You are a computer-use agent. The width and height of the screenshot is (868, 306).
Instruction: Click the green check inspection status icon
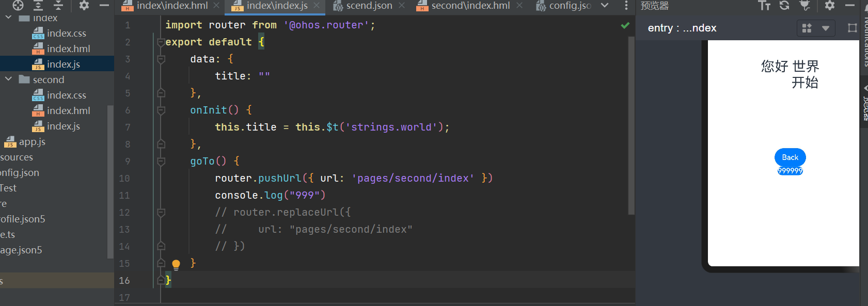[625, 25]
